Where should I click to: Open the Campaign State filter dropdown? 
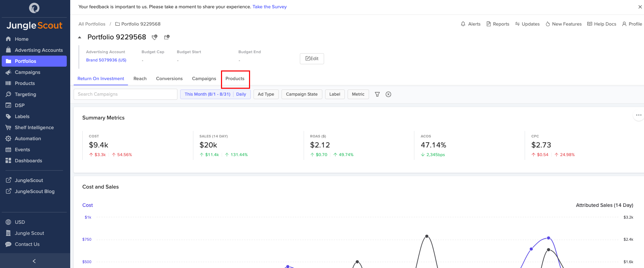[302, 94]
